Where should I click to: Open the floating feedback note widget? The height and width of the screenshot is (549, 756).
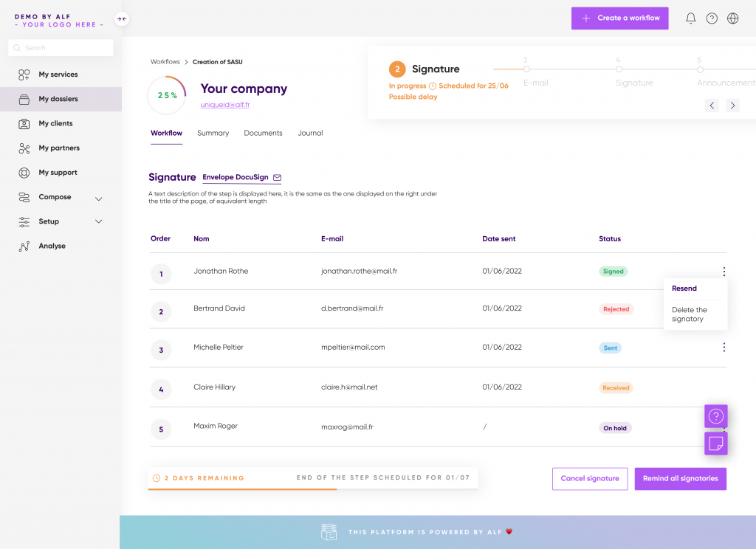[x=715, y=443]
